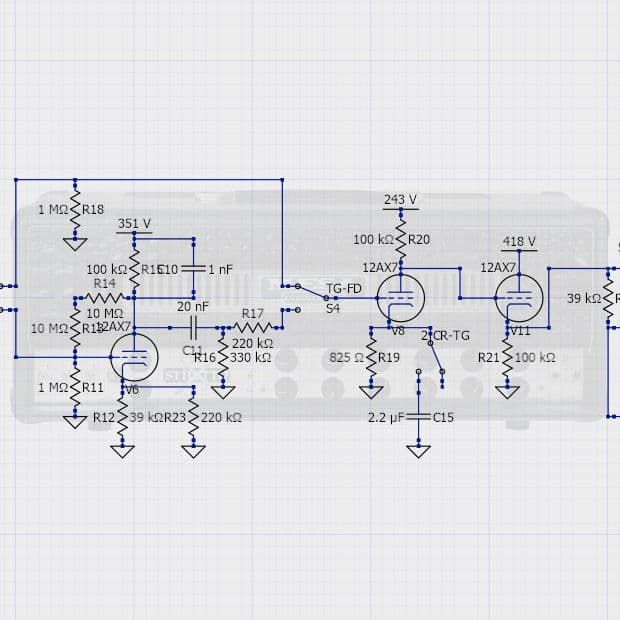The width and height of the screenshot is (620, 620).
Task: Click the R12 39 kΩ resistor
Action: pyautogui.click(x=122, y=417)
